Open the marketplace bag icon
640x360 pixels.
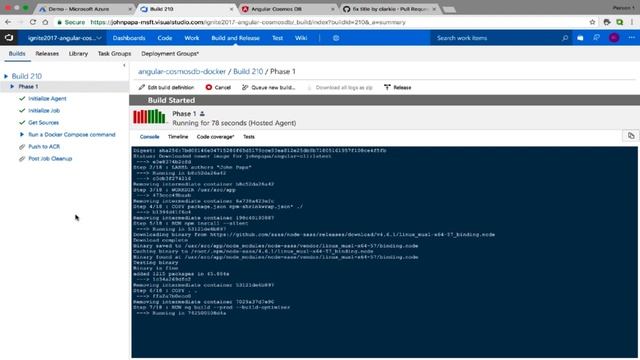click(580, 38)
